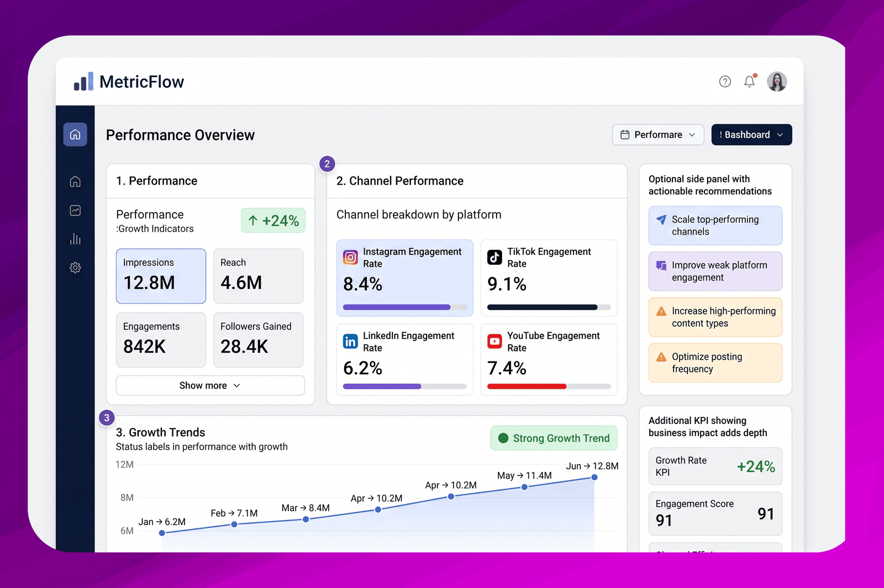Click the YouTube 7.4% engagement value
This screenshot has height=588, width=884.
click(507, 368)
